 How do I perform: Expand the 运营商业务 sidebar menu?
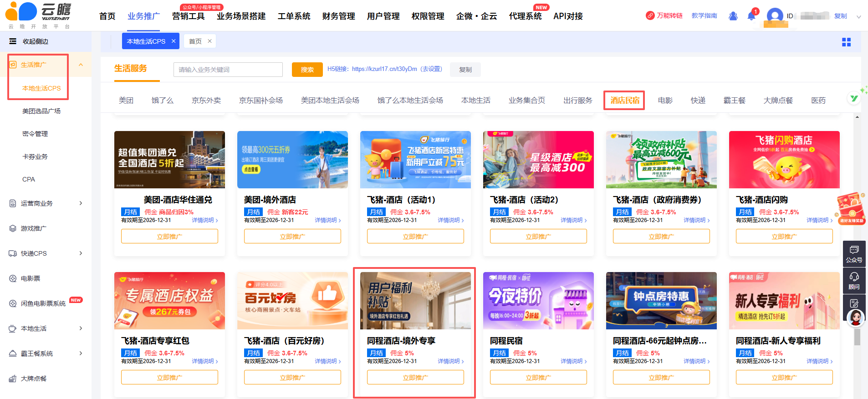(x=81, y=203)
